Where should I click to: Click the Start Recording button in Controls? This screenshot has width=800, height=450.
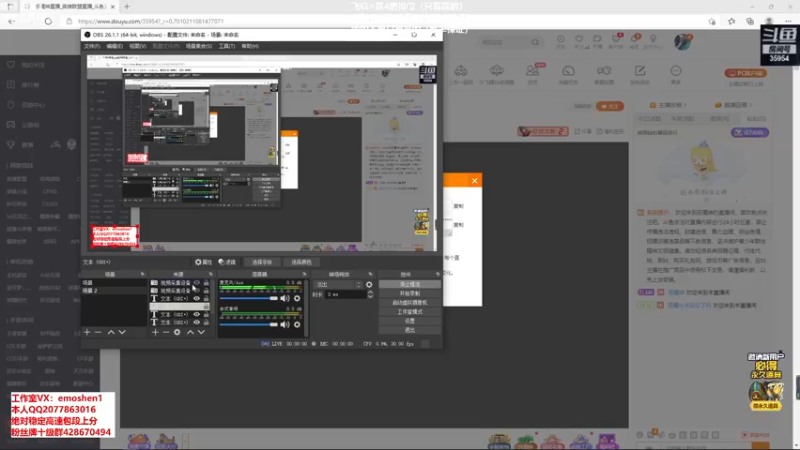click(409, 293)
